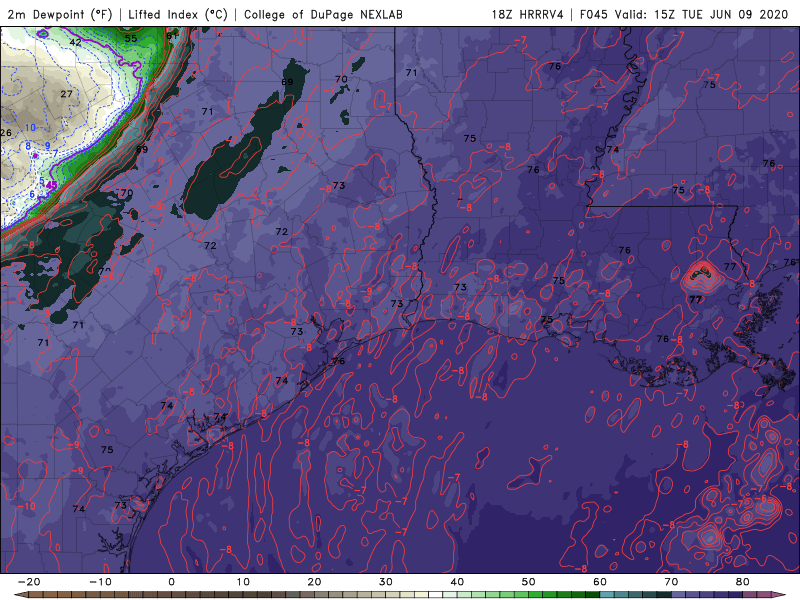Click the '60' tick label on color scale

coord(600,582)
